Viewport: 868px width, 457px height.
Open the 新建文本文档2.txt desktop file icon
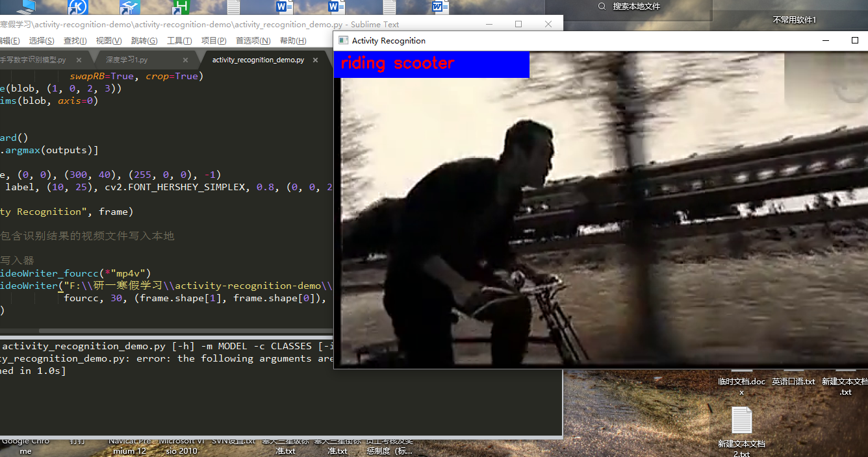coord(741,422)
